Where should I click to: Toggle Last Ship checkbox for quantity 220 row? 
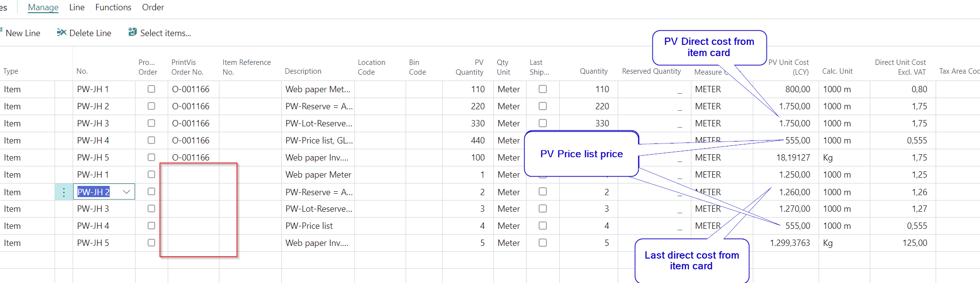[543, 106]
